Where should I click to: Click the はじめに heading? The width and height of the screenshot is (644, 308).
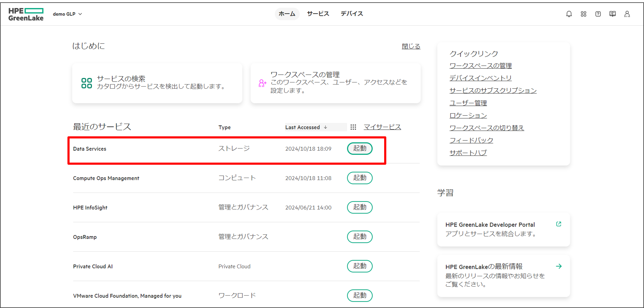(x=89, y=46)
